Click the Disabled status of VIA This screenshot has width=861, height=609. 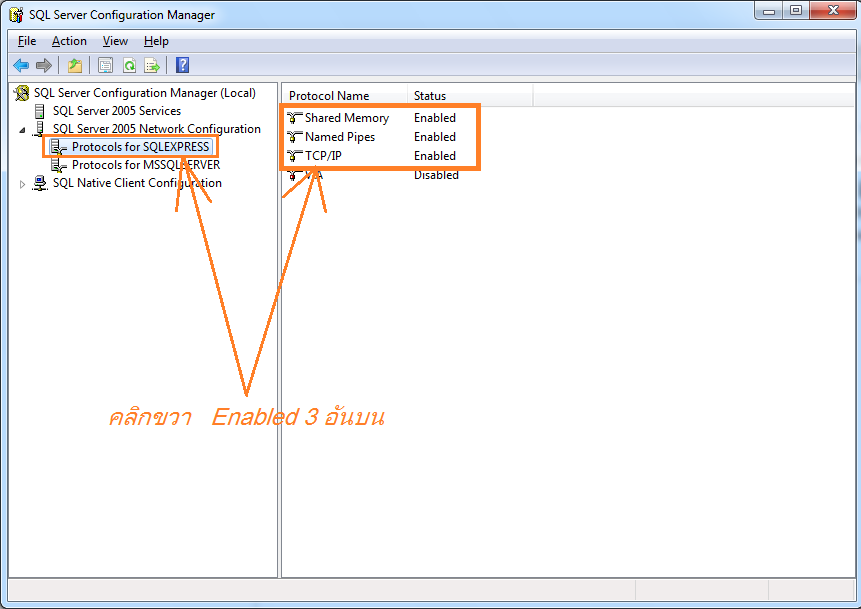click(x=437, y=175)
